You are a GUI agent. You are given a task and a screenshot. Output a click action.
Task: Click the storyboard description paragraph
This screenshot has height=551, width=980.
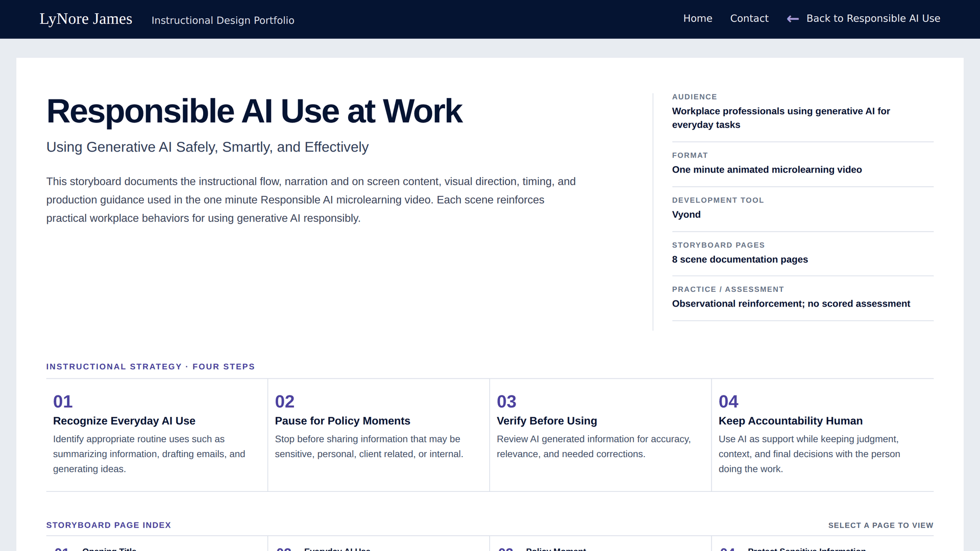click(311, 200)
